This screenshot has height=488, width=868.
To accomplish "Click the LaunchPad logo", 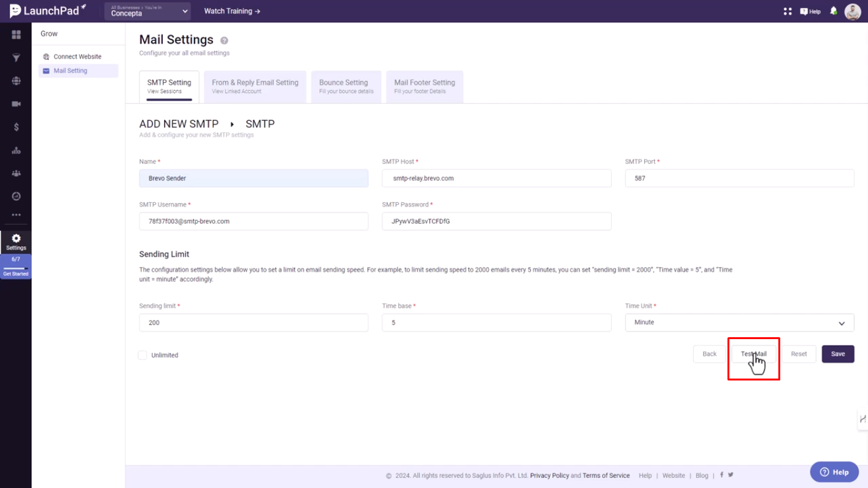I will (x=48, y=11).
